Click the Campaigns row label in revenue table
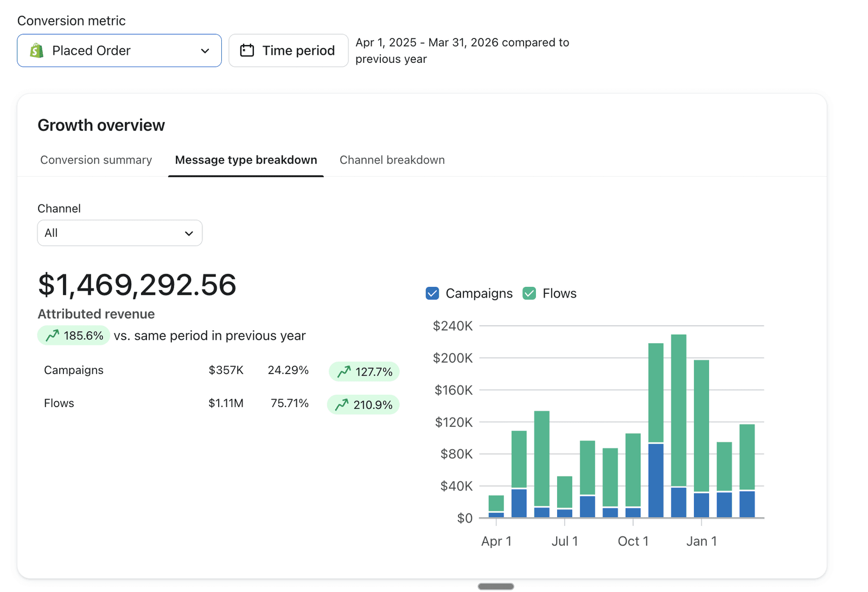 click(74, 370)
